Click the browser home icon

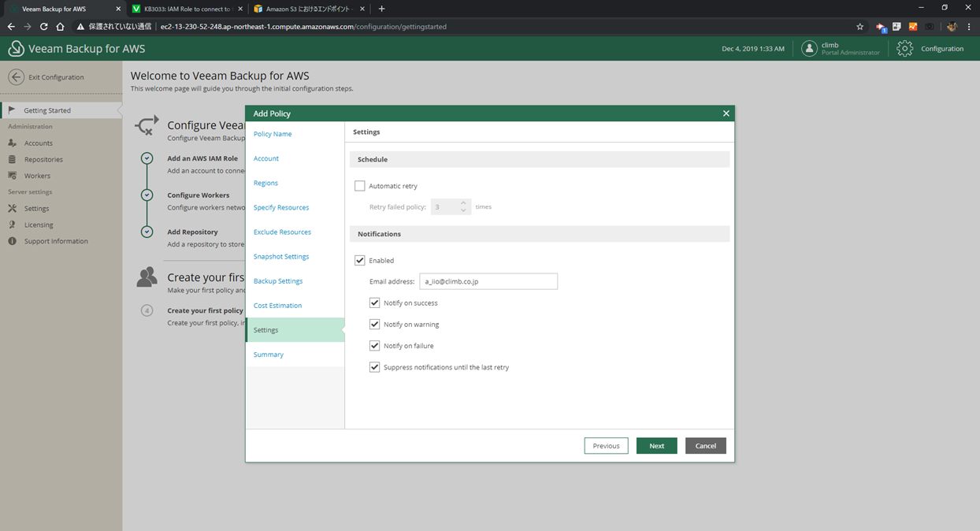[x=60, y=27]
